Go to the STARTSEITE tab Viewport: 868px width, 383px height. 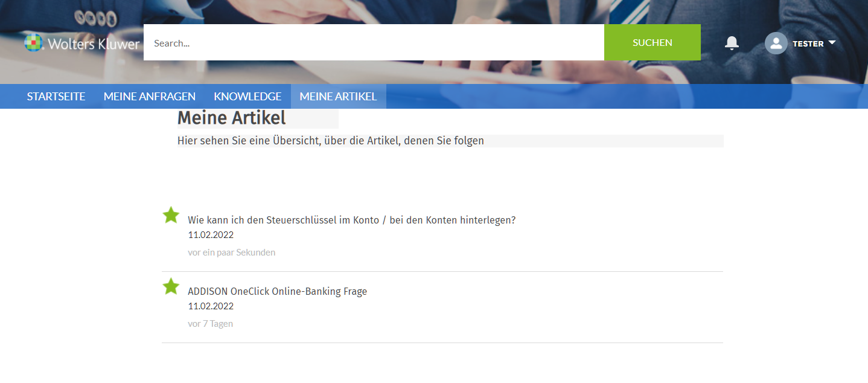point(56,97)
